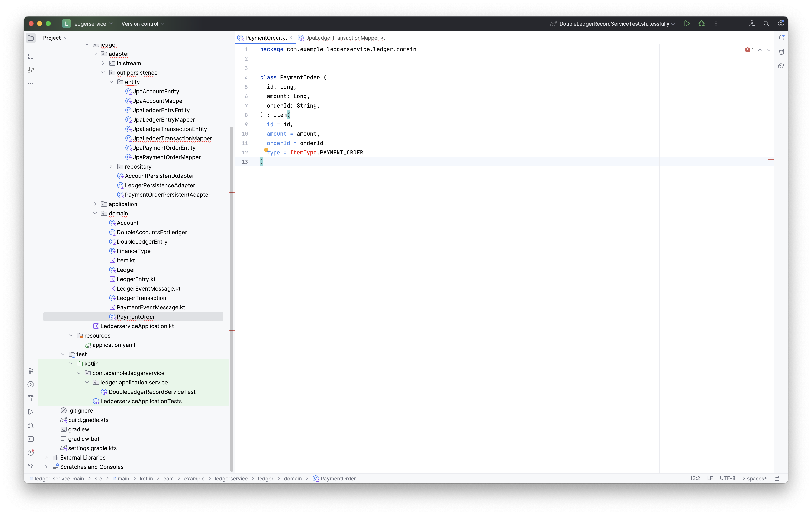
Task: Open the Version control dropdown
Action: (x=143, y=24)
